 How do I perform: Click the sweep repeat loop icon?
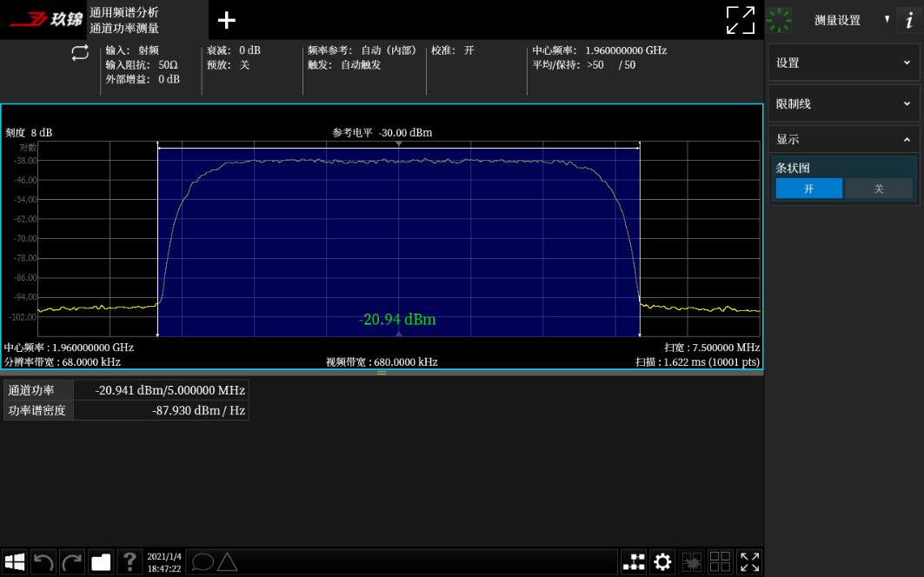[80, 53]
